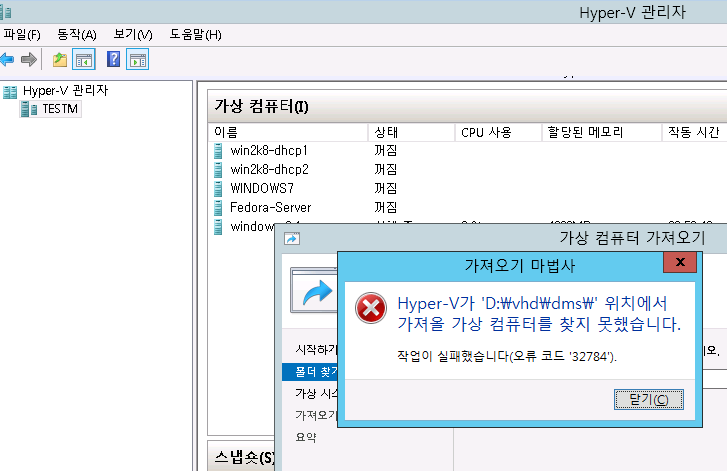Click the win2k8-dhcp1 VM icon
The width and height of the screenshot is (727, 471).
tap(218, 151)
